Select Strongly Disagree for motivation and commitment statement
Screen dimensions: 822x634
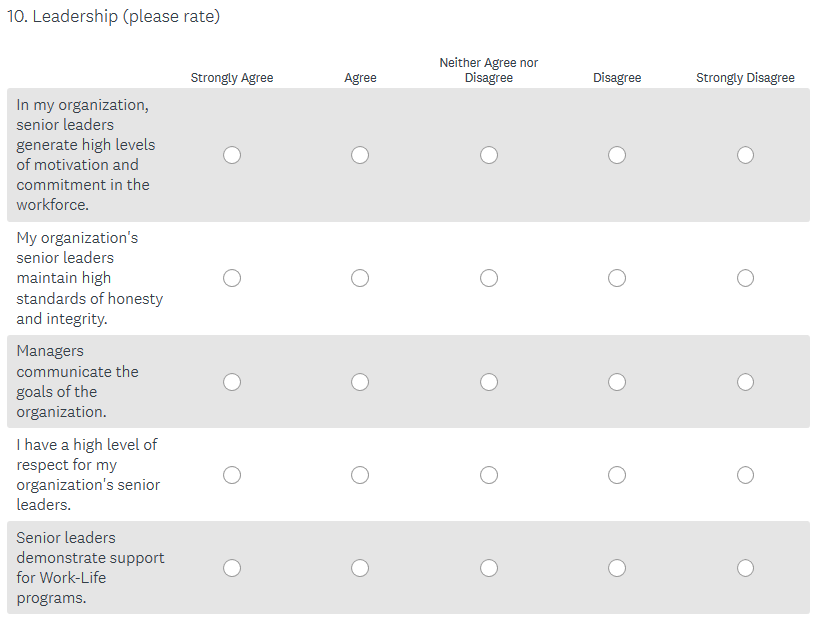click(x=745, y=155)
